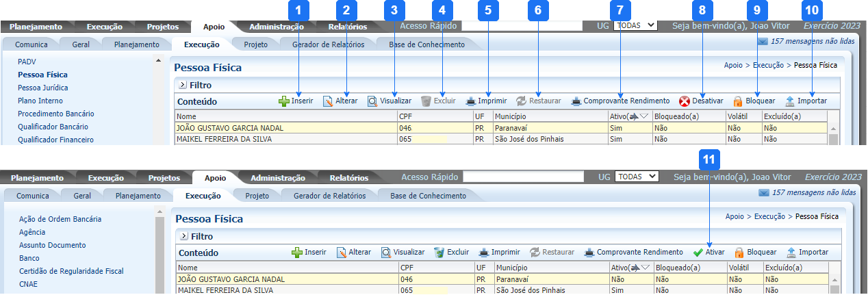
Task: Expand the Filtro section in lower panel
Action: coord(183,237)
